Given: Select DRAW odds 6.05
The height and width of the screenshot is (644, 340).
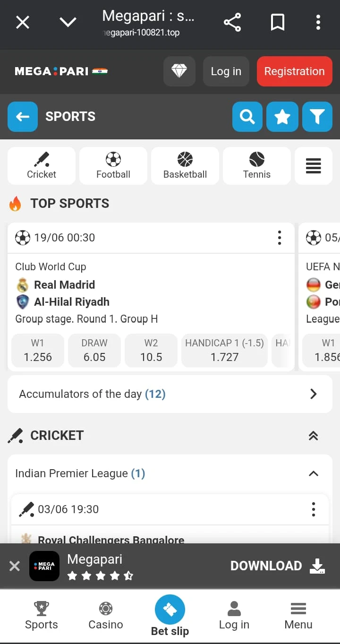Looking at the screenshot, I should point(94,351).
